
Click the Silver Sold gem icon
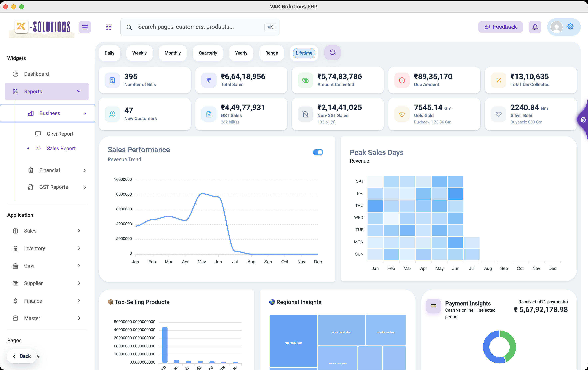tap(498, 114)
